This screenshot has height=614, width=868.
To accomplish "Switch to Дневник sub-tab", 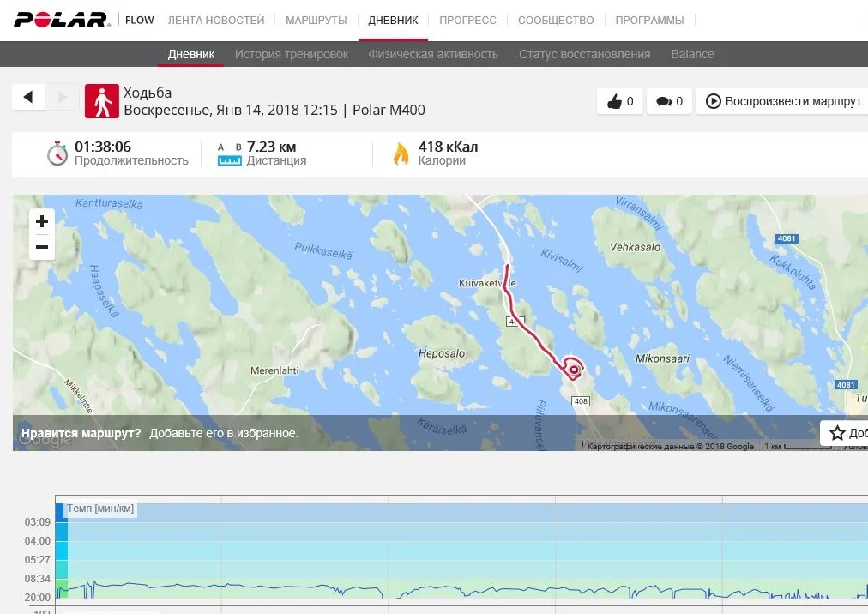I will pyautogui.click(x=191, y=54).
